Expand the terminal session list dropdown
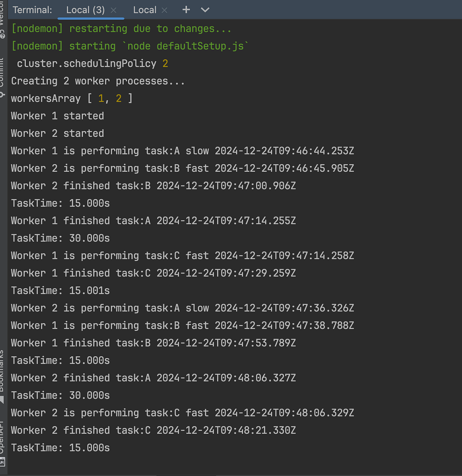Screen dimensions: 462x476 pos(204,10)
